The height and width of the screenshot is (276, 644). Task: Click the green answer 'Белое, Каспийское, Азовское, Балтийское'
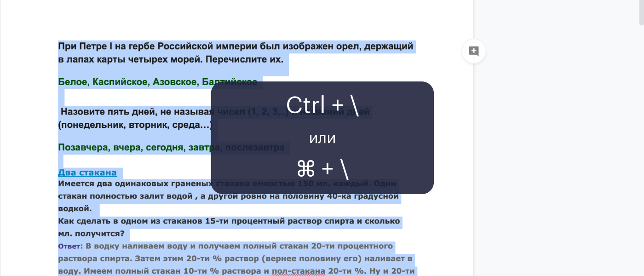pos(158,82)
